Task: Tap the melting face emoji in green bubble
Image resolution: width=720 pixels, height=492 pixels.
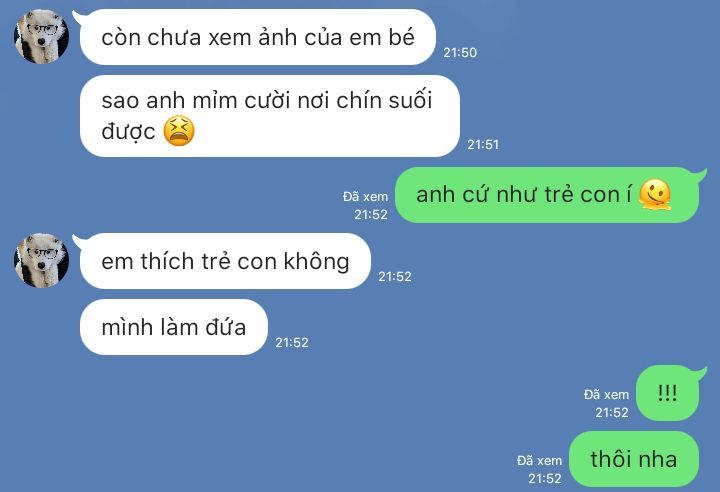Action: coord(655,195)
